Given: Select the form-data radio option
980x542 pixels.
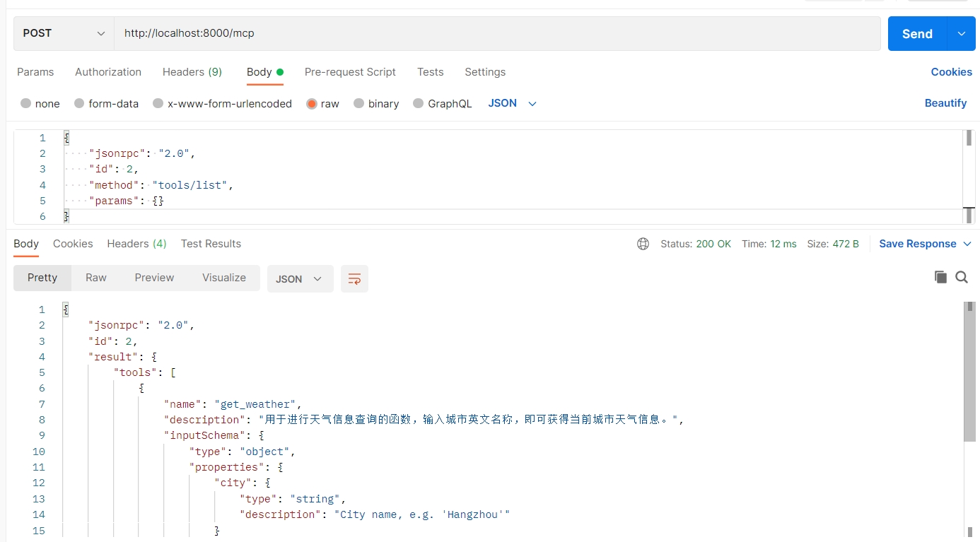Looking at the screenshot, I should (79, 103).
